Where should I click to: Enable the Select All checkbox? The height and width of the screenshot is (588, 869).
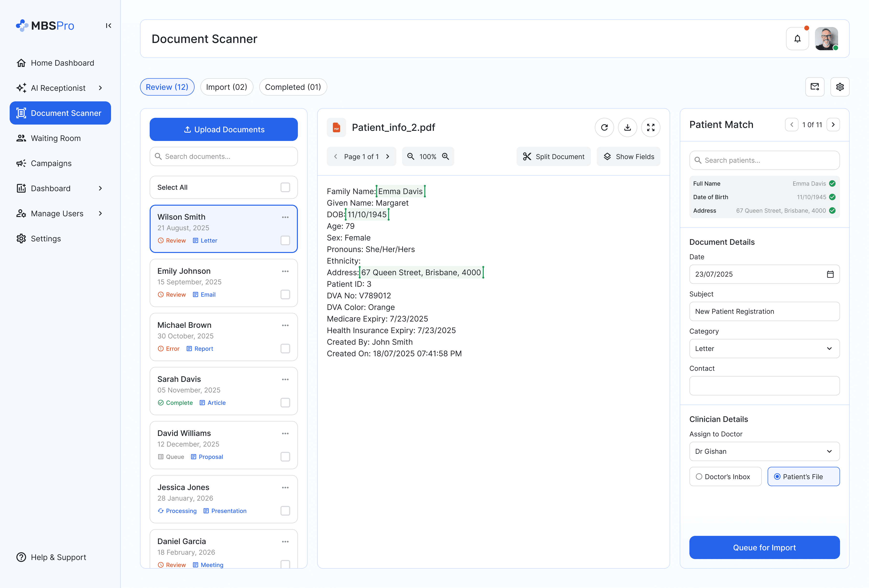[285, 187]
